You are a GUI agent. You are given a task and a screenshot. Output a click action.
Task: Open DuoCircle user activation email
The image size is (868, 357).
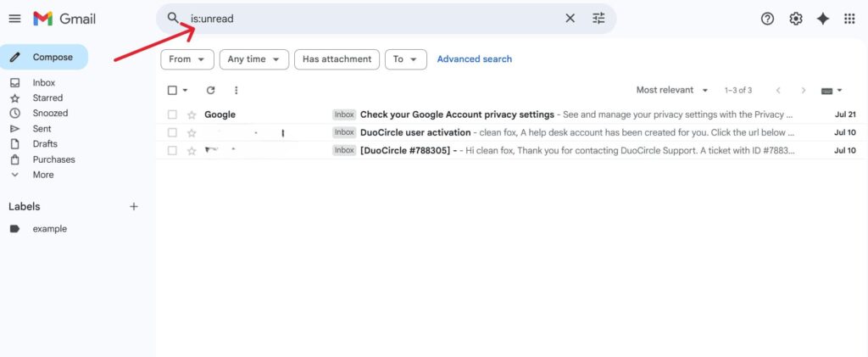point(415,132)
